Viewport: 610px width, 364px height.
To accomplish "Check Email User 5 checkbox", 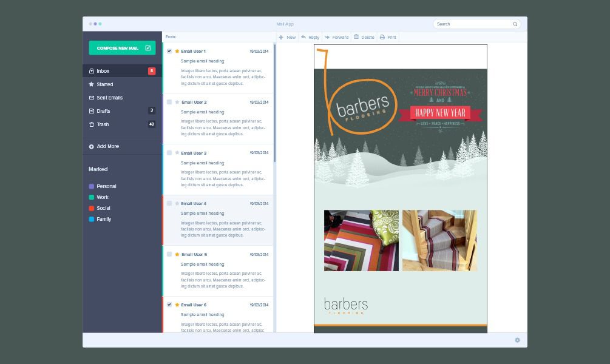I will pyautogui.click(x=169, y=254).
